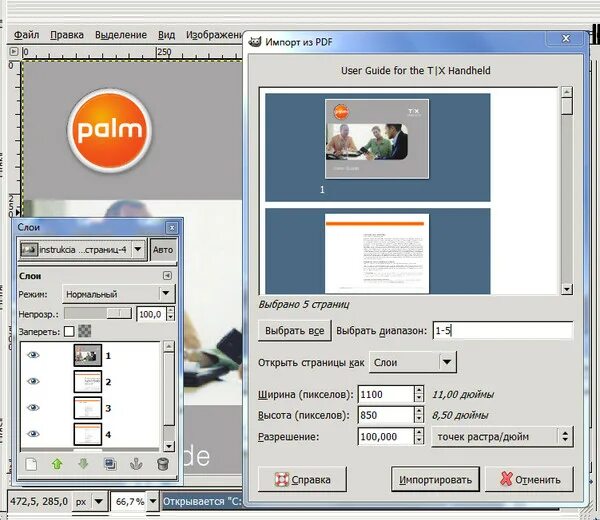The height and width of the screenshot is (520, 600).
Task: Click the opacity value field 100,0
Action: [151, 314]
